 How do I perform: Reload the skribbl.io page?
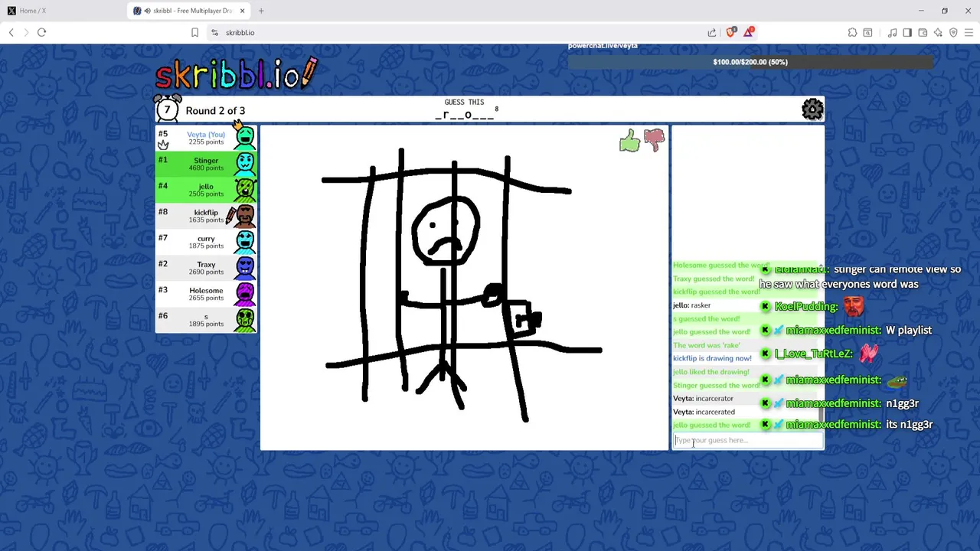[42, 32]
